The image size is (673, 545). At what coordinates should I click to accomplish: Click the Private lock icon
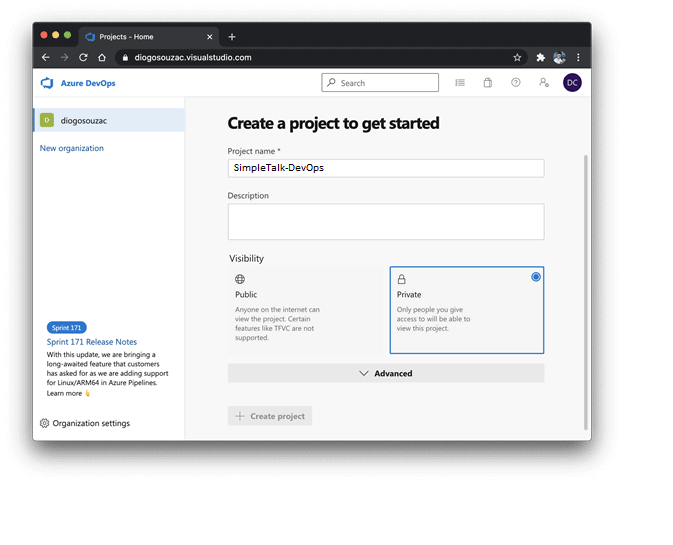401,279
